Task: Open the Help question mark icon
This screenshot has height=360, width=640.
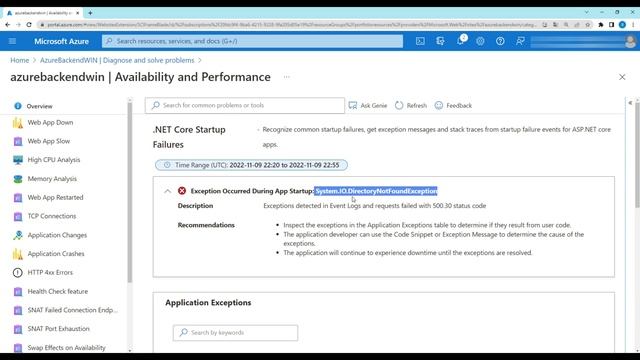Action: [x=500, y=41]
